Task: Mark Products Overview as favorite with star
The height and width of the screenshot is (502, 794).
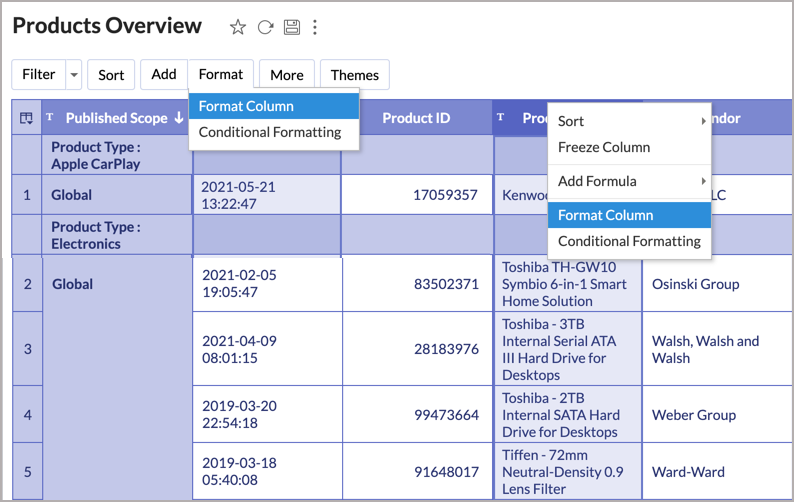Action: point(237,27)
